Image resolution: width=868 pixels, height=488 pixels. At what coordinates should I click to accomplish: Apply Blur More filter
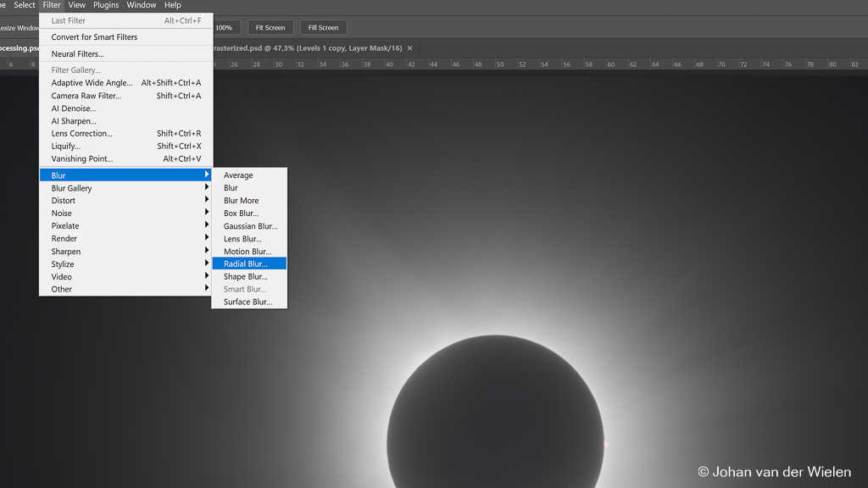249,200
